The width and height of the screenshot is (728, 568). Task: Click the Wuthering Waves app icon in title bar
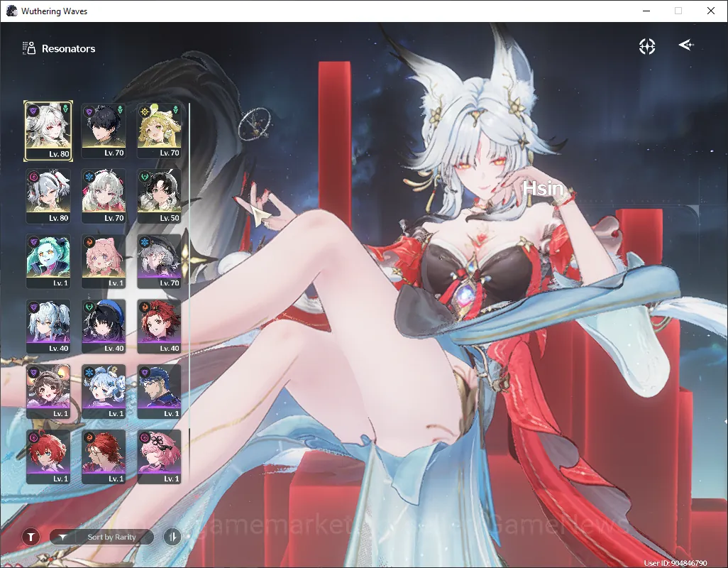click(11, 11)
